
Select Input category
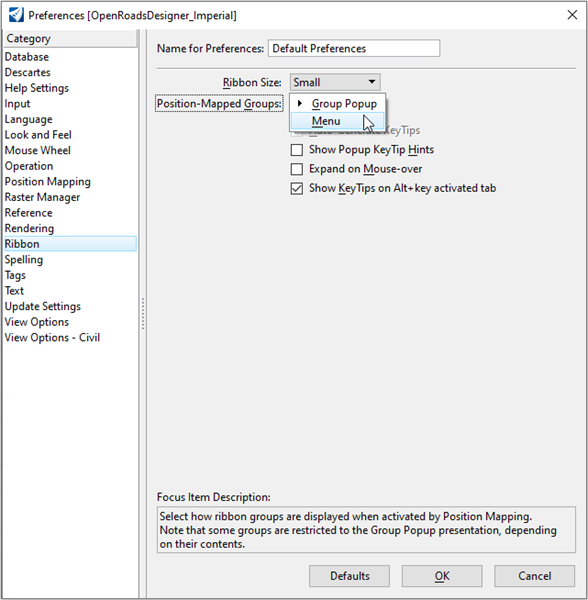click(70, 104)
